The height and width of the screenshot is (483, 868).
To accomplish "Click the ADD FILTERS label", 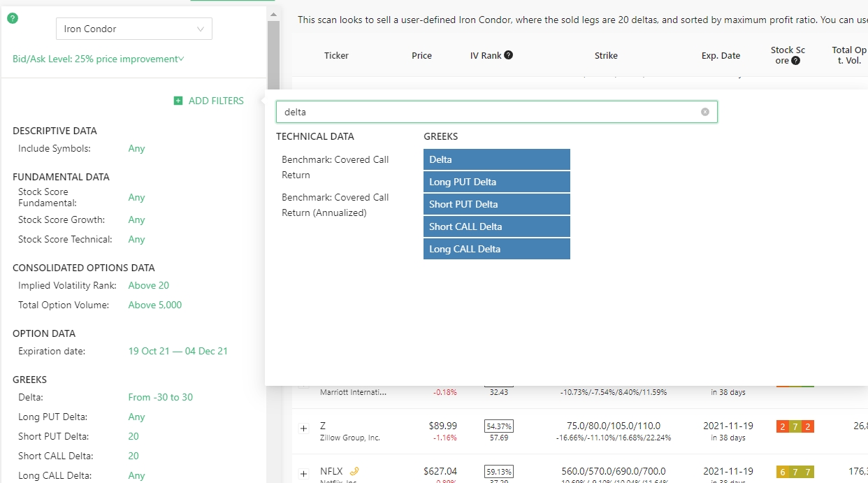I will point(216,101).
